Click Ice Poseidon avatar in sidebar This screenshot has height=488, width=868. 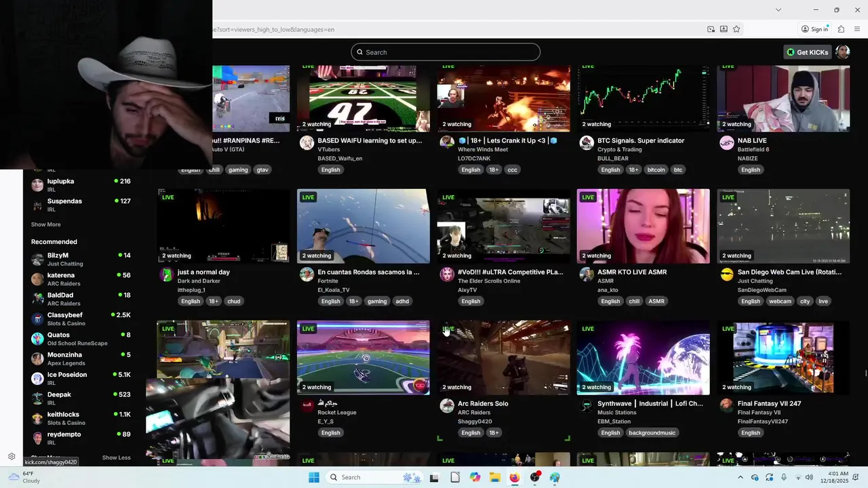[37, 378]
